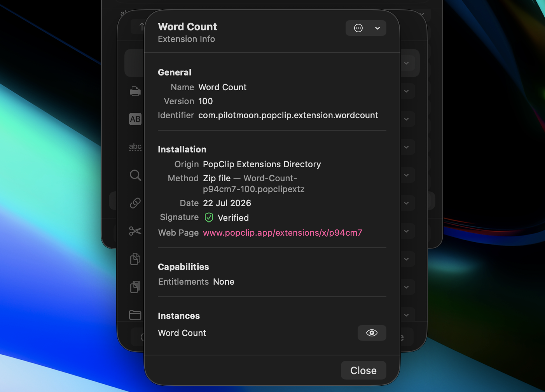This screenshot has width=545, height=392.
Task: Expand the chevron on the printer row
Action: coord(406,91)
